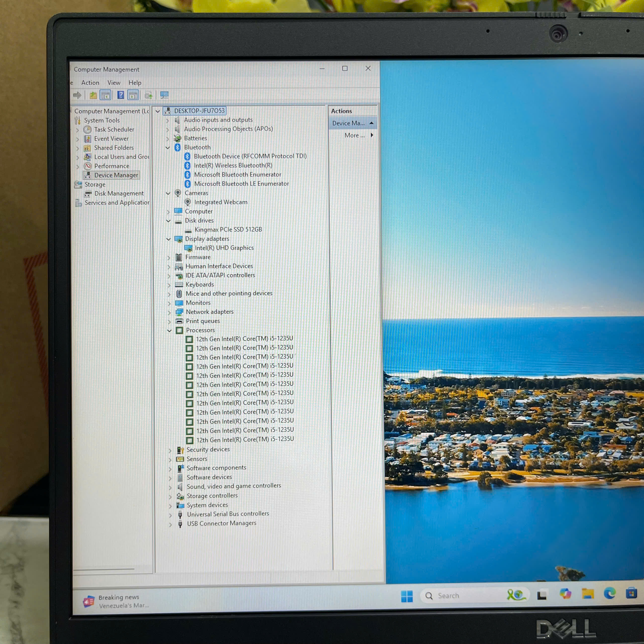Select Intel(R) UHD Graphics adapter
The image size is (644, 644).
224,248
